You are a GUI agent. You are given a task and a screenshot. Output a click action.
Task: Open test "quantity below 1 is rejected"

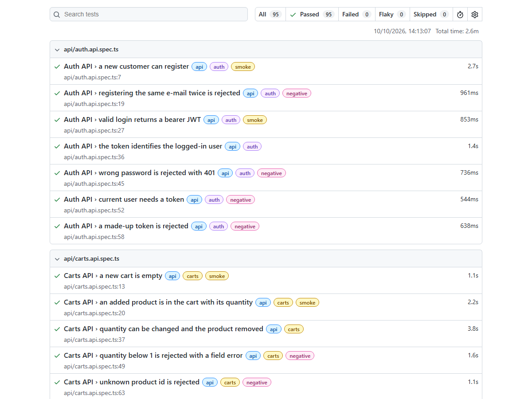point(153,356)
